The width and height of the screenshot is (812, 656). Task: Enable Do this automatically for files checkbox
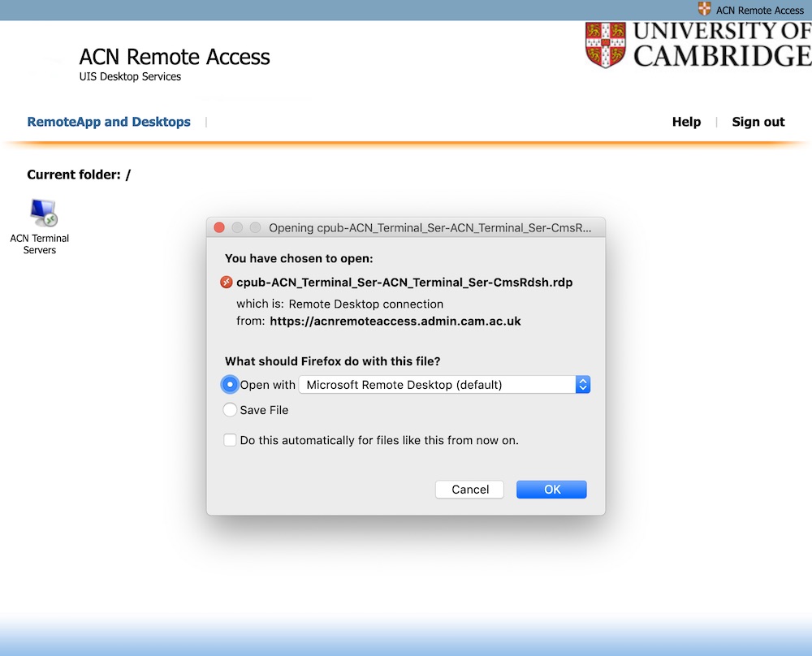click(230, 440)
